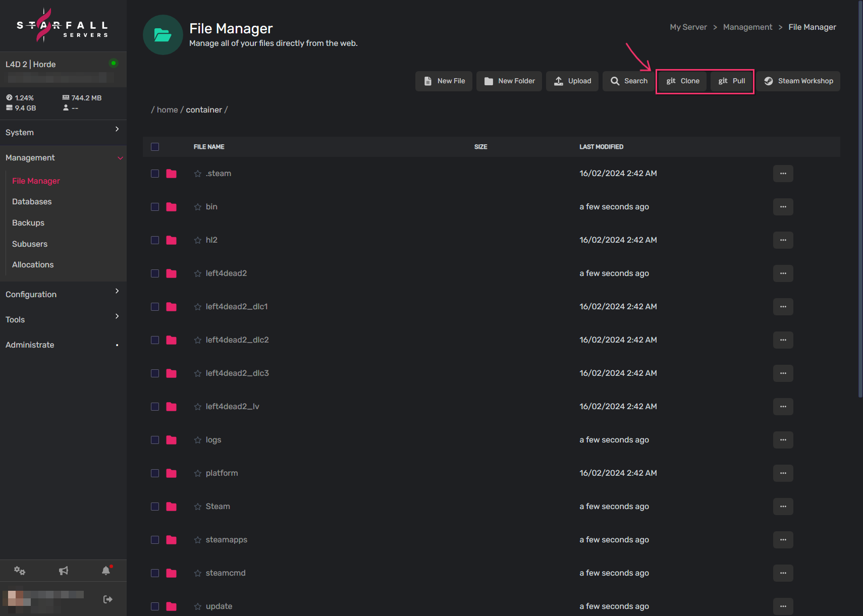Image resolution: width=863 pixels, height=616 pixels.
Task: Click the New Folder button
Action: [x=509, y=81]
